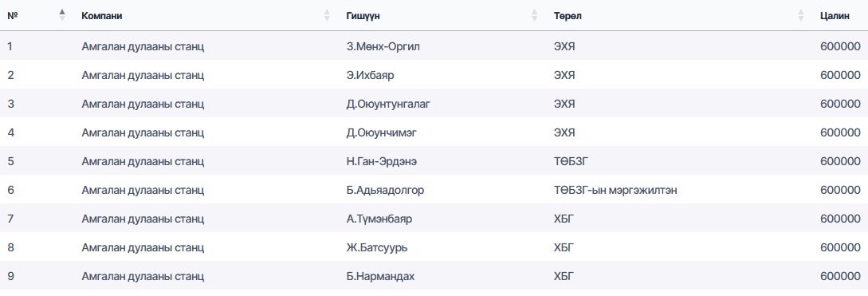Select member Д.Оюунтунгалаг cell
Viewport: 868px width, 296px height.
(388, 104)
